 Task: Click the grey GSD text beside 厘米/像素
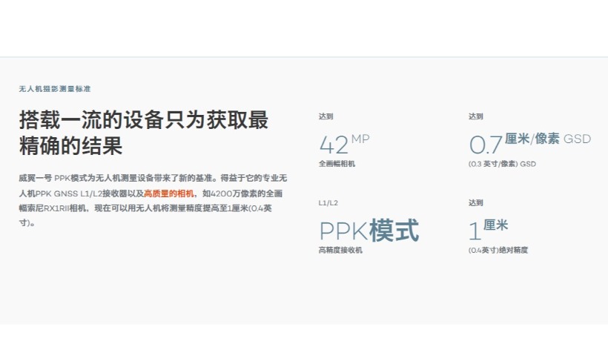click(577, 139)
